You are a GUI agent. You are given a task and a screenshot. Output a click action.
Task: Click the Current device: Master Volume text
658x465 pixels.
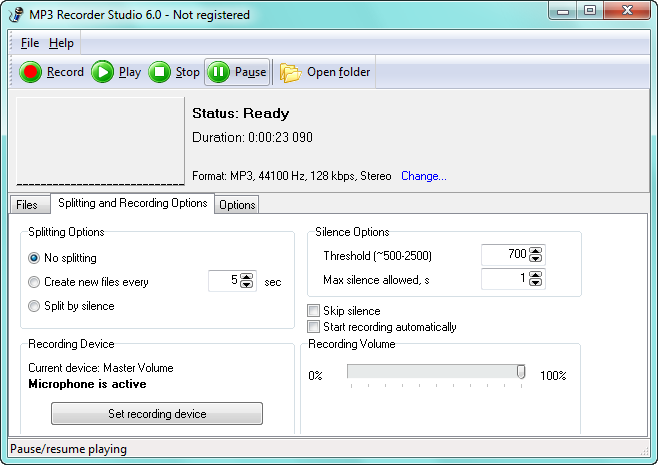(101, 368)
